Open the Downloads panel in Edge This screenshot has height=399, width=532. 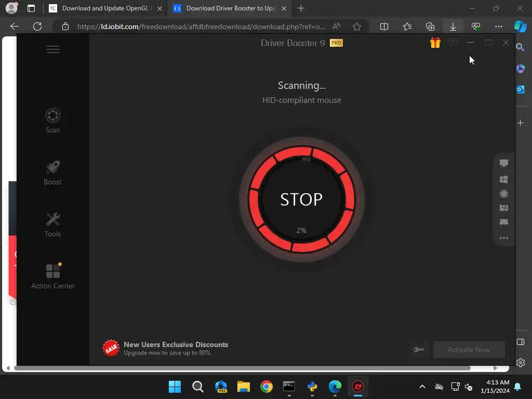(453, 26)
